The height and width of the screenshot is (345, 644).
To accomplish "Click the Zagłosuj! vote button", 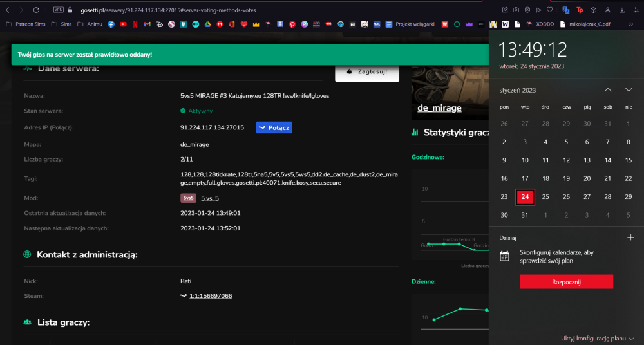I will tap(367, 71).
